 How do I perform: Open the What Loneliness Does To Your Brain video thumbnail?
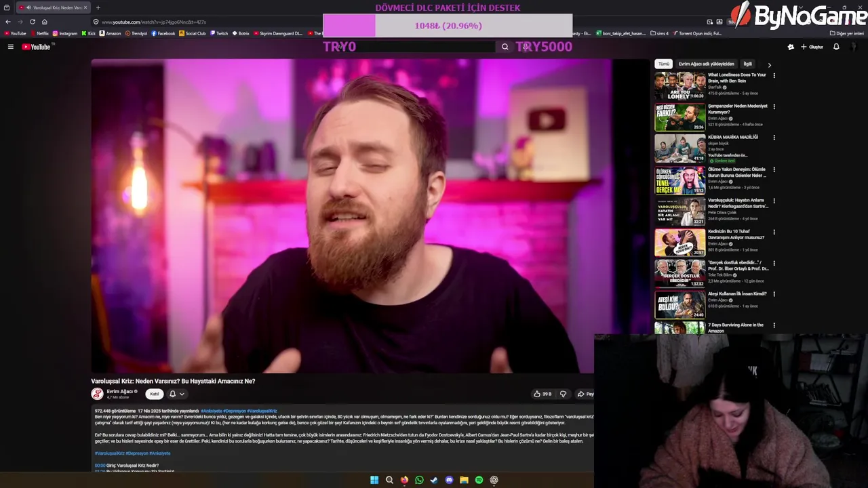coord(679,86)
